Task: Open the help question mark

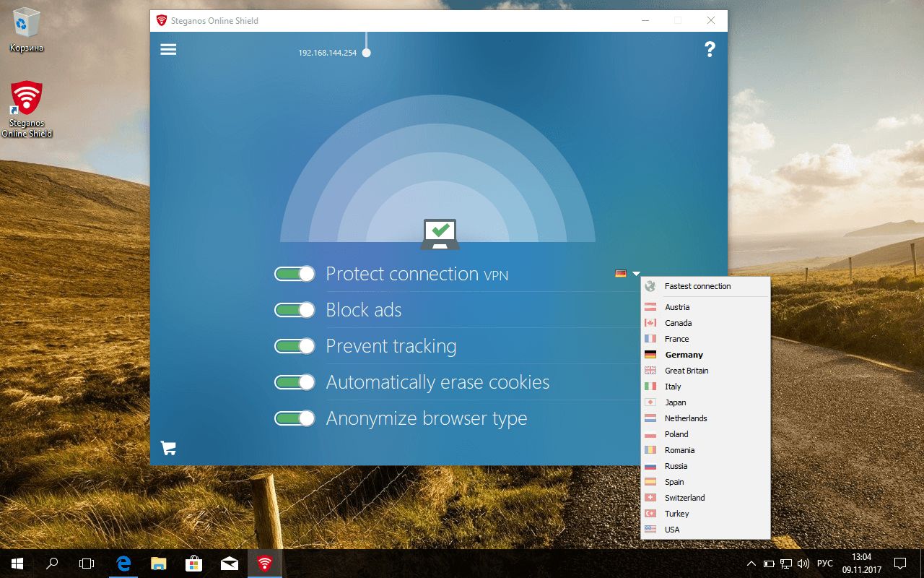Action: tap(710, 49)
